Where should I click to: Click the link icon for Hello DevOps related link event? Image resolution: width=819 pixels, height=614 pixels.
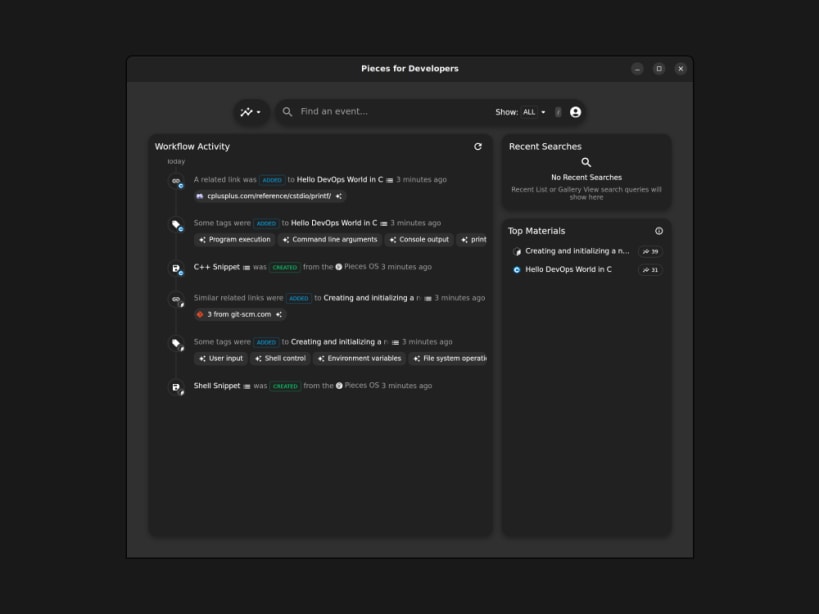(177, 181)
